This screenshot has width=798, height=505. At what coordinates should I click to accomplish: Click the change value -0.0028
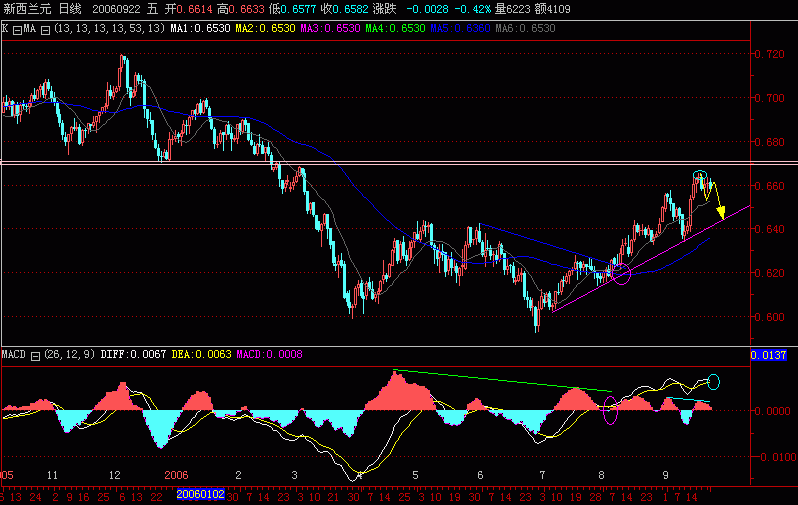click(x=428, y=9)
